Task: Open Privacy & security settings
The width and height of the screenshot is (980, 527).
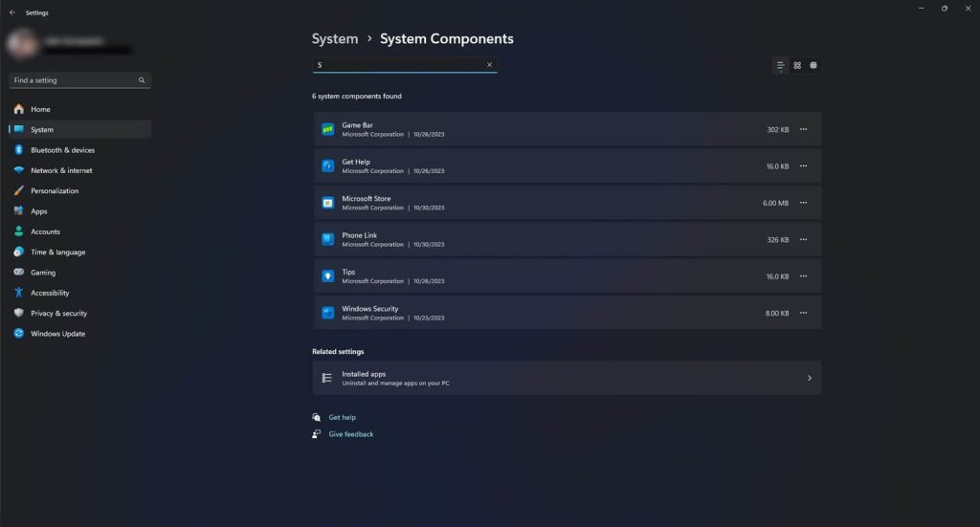Action: 80,313
